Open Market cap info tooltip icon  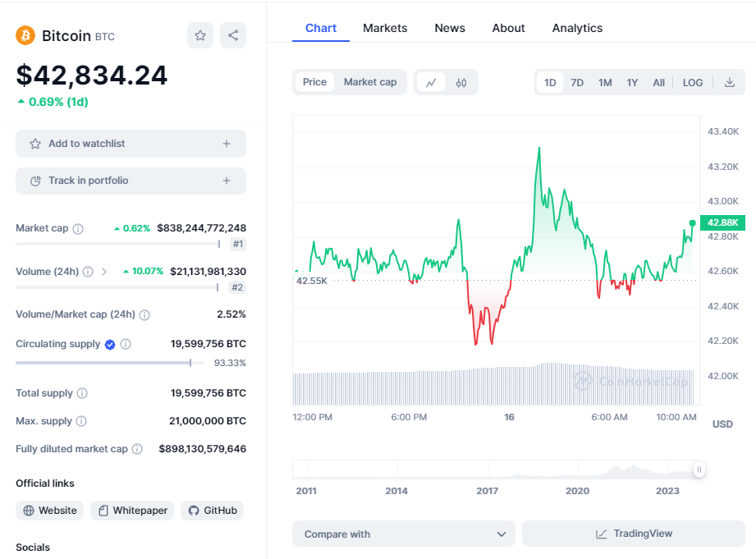click(x=78, y=229)
